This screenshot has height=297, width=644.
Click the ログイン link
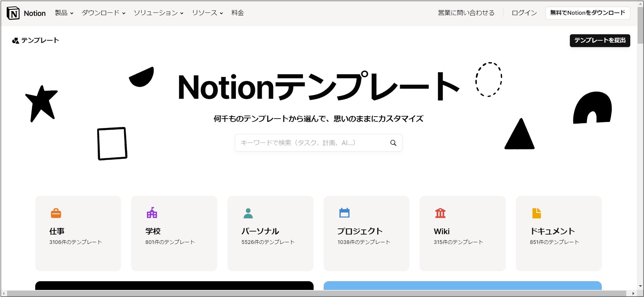(524, 13)
